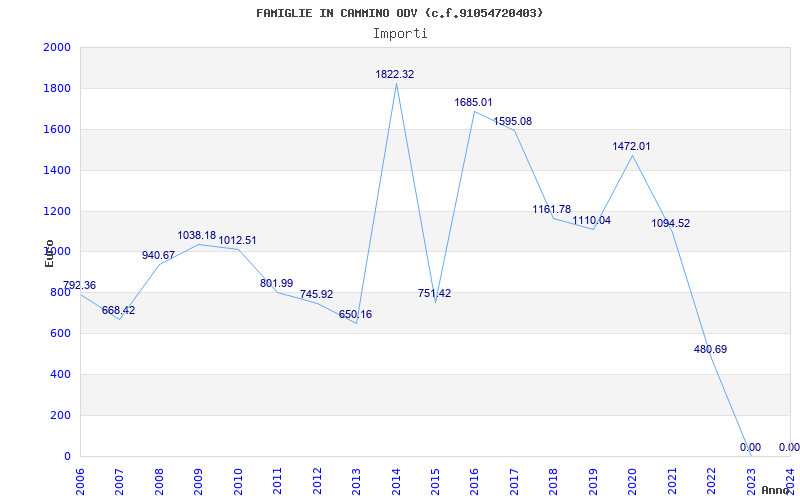
Task: Select the 1472.01 data label
Action: (631, 146)
